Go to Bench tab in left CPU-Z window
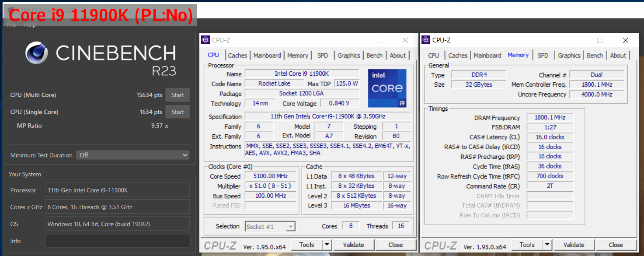644x256 pixels. click(374, 56)
